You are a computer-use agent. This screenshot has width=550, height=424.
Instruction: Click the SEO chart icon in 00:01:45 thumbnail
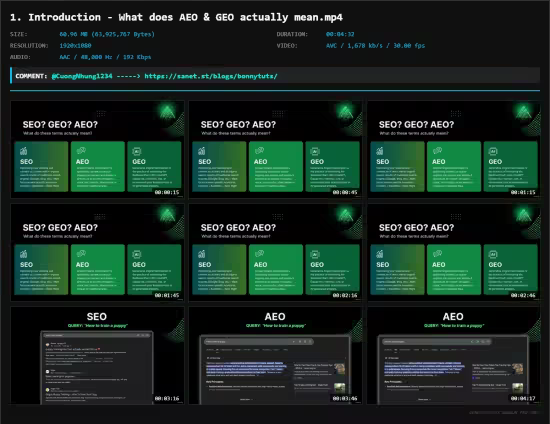24,254
